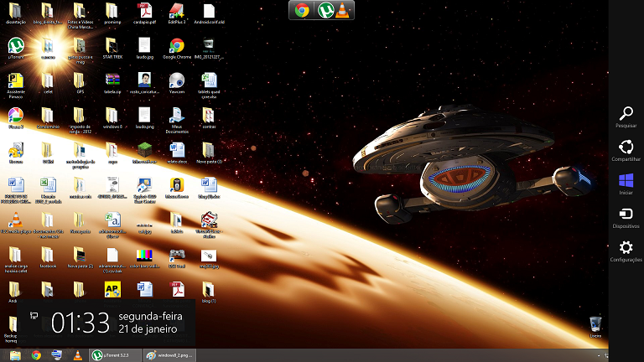Open the color-bars wallpaper image file
This screenshot has width=644, height=362.
pyautogui.click(x=144, y=258)
